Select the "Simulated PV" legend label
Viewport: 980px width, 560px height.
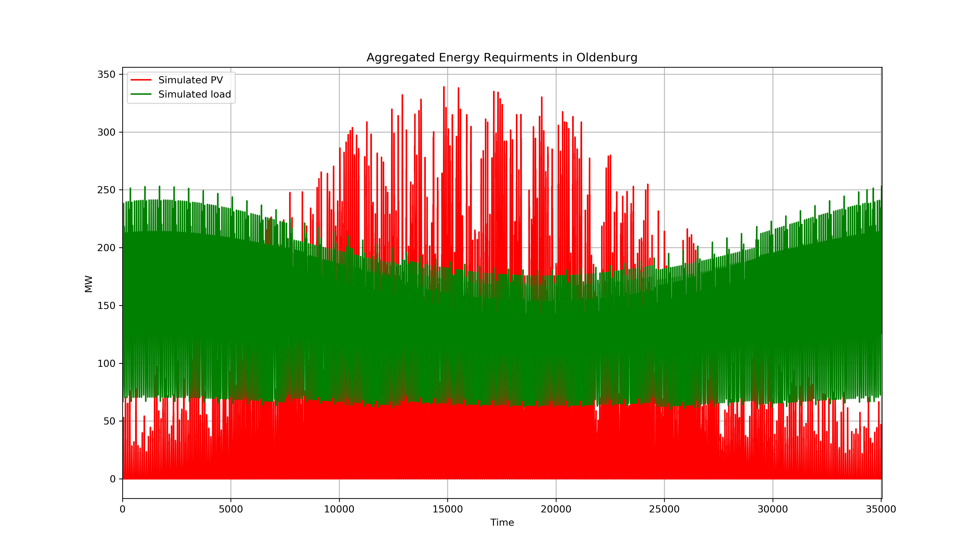[190, 80]
